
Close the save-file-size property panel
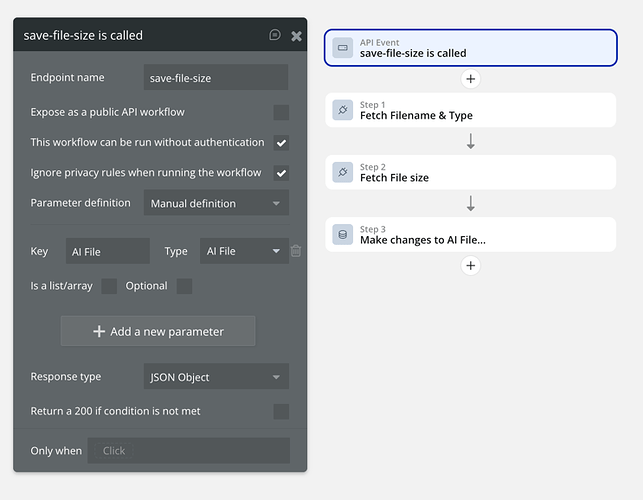tap(296, 35)
